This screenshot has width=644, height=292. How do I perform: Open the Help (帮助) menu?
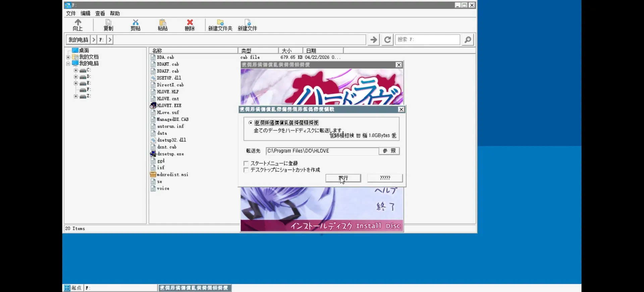tap(115, 13)
